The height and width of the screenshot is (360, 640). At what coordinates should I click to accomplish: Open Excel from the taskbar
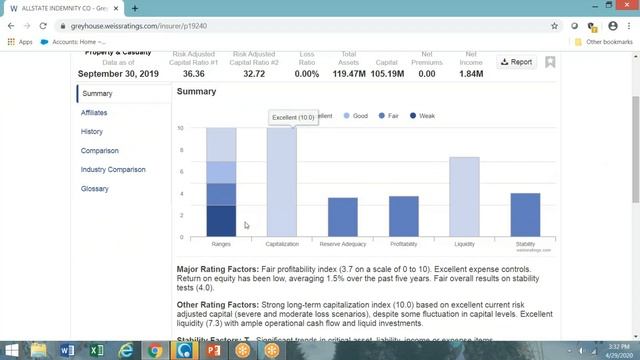pyautogui.click(x=97, y=351)
